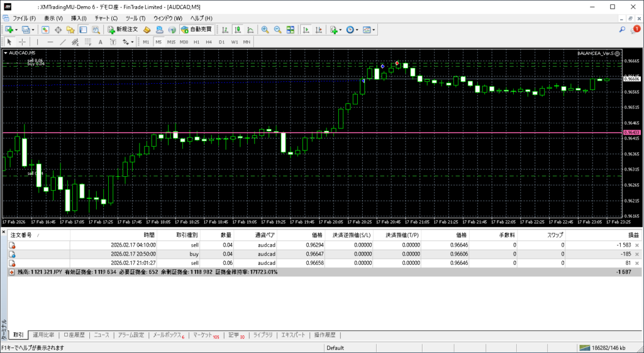Click the pink price label 0.96483

coord(631,133)
